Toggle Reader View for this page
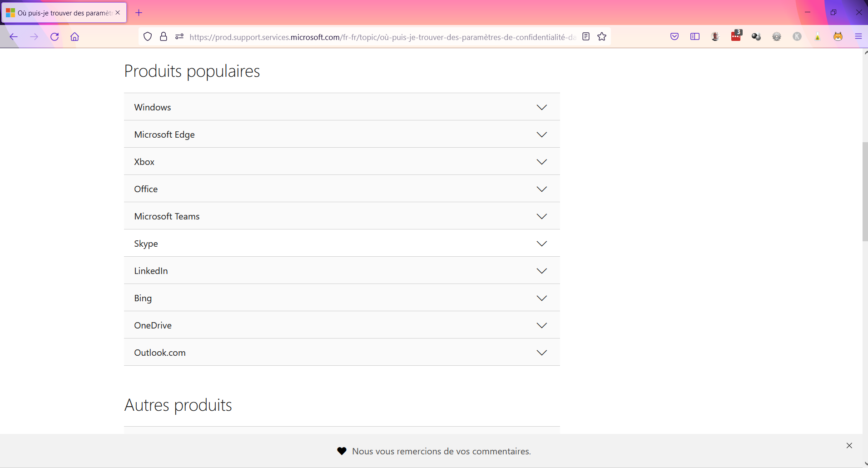 (586, 37)
